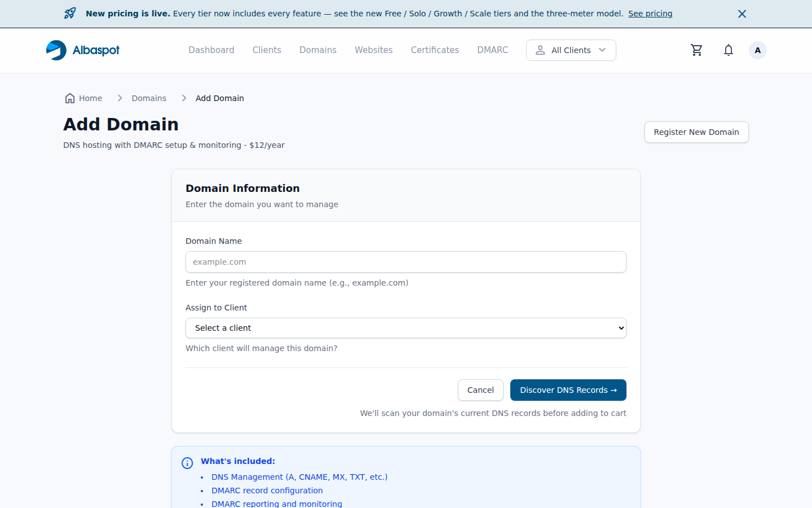Click the info icon beside What's included
The width and height of the screenshot is (812, 508).
click(187, 463)
